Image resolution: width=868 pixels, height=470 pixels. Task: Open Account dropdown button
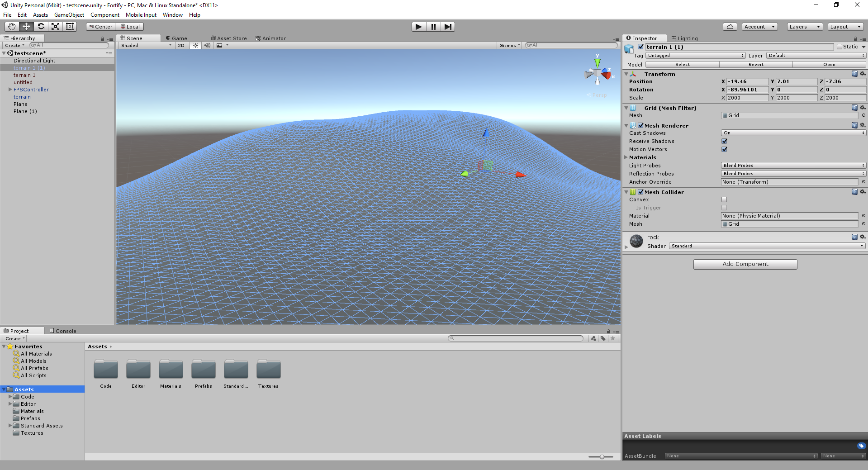pos(759,27)
